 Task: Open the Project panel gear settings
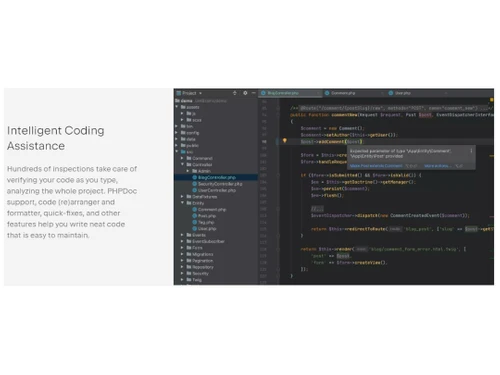(245, 93)
